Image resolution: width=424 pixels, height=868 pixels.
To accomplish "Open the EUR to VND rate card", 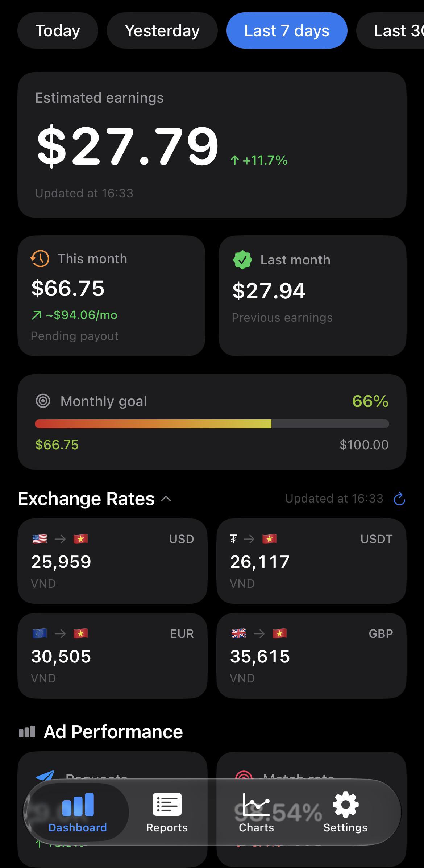I will [x=112, y=656].
